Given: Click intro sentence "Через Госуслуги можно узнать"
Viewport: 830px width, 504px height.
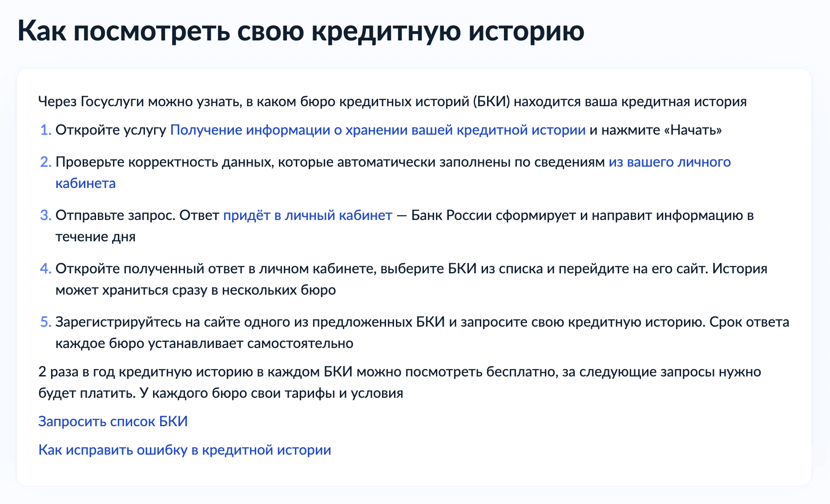Looking at the screenshot, I should click(x=140, y=101).
